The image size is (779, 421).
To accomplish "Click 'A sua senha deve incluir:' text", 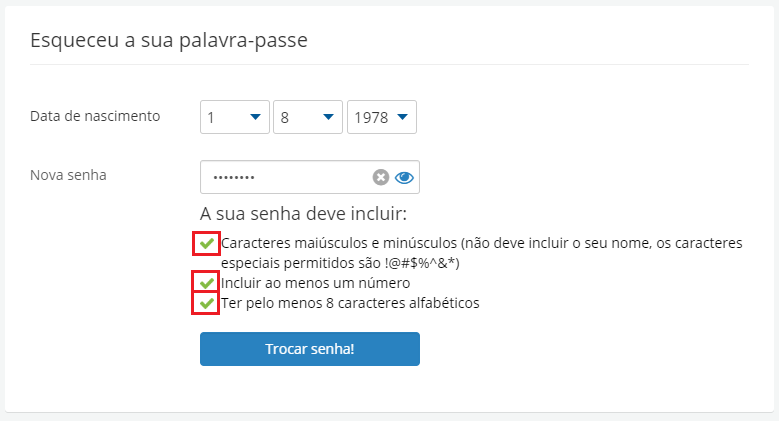I will [304, 214].
